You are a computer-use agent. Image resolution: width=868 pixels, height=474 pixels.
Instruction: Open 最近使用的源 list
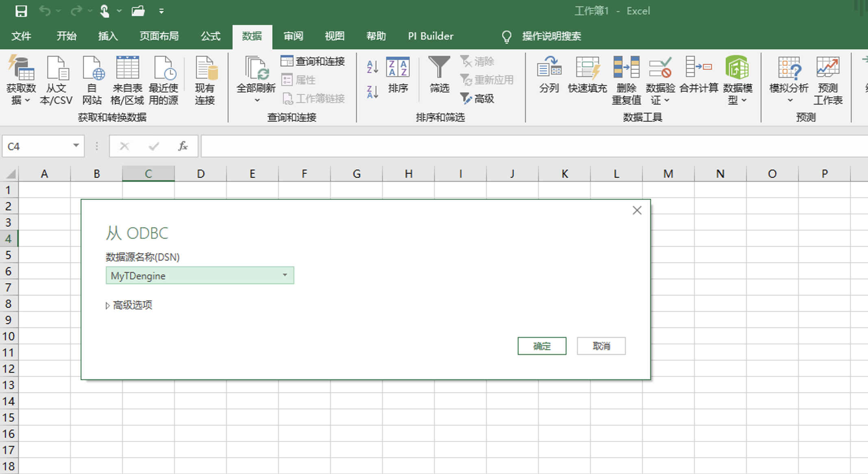[x=164, y=79]
